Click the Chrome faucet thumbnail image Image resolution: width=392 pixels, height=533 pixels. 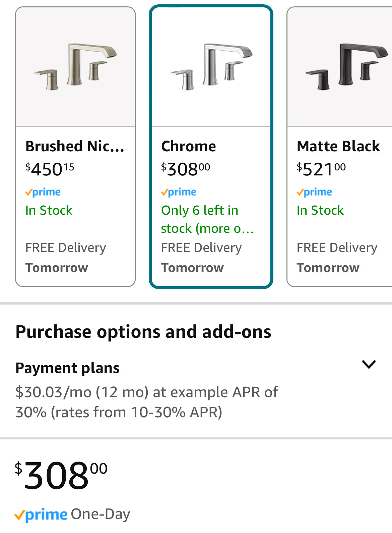click(211, 67)
